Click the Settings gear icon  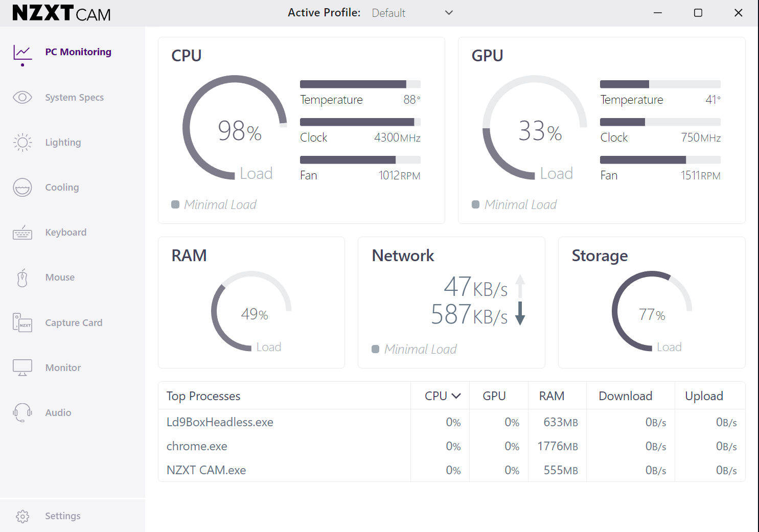point(22,516)
